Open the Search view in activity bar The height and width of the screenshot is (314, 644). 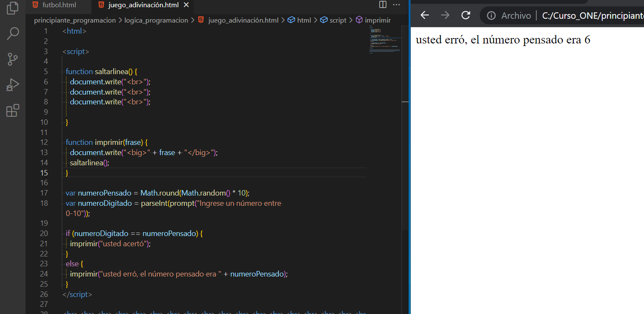13,33
